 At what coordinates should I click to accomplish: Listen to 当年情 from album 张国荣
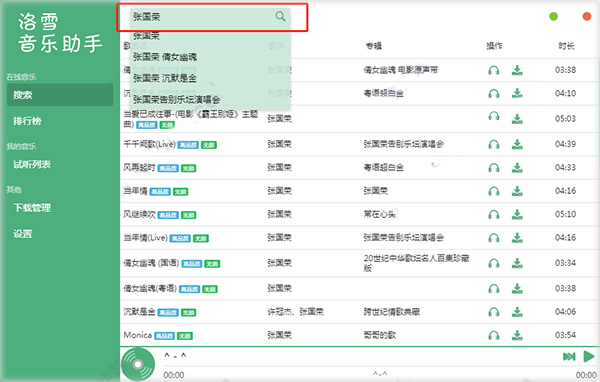coord(494,191)
